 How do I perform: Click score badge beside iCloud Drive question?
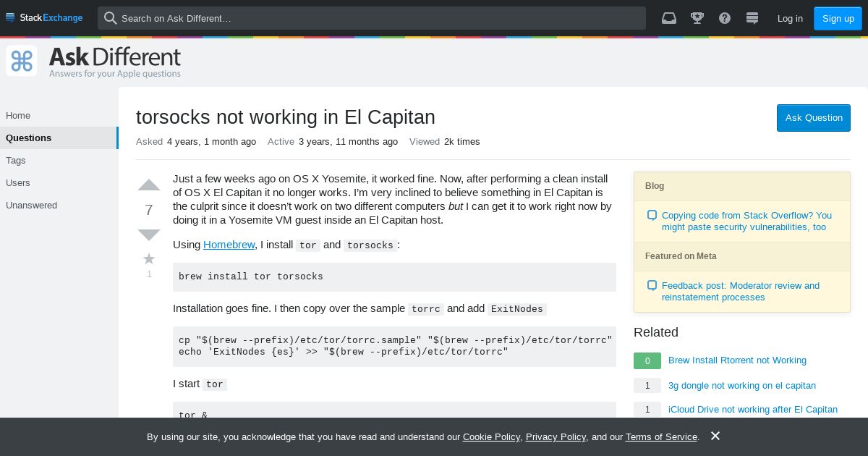click(x=647, y=410)
